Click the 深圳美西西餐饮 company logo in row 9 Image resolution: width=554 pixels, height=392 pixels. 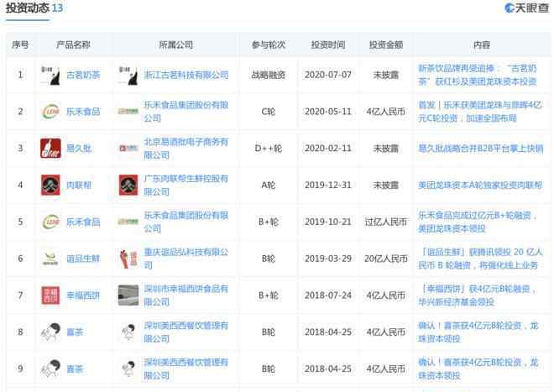(128, 369)
